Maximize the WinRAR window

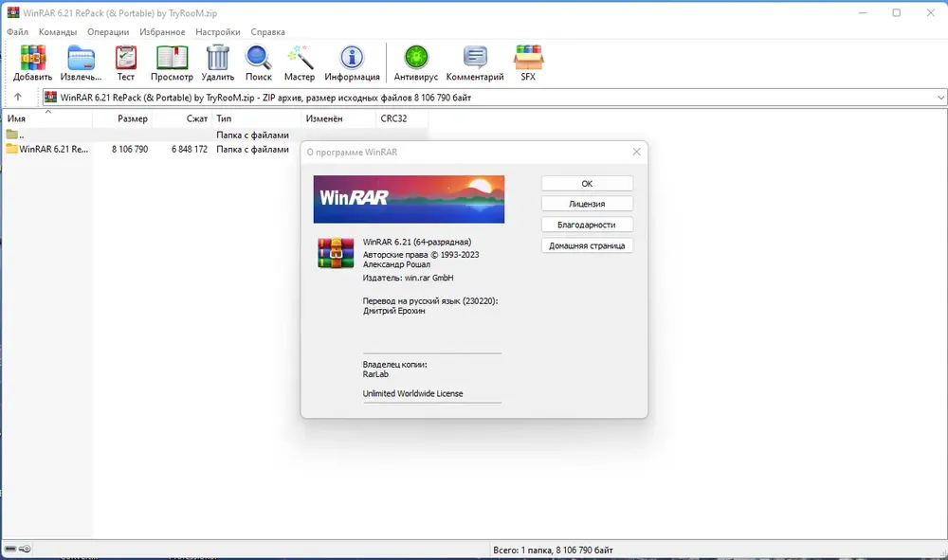click(x=897, y=12)
